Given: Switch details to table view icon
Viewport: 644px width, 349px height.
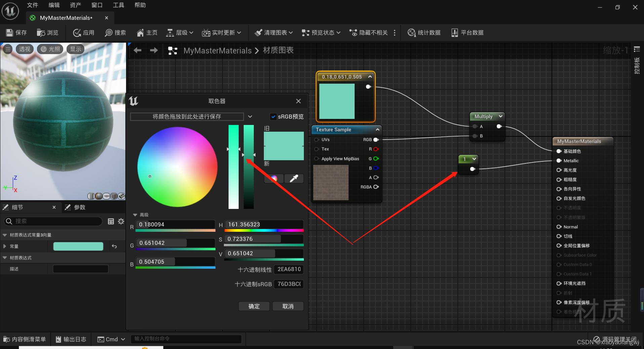Looking at the screenshot, I should click(x=111, y=221).
